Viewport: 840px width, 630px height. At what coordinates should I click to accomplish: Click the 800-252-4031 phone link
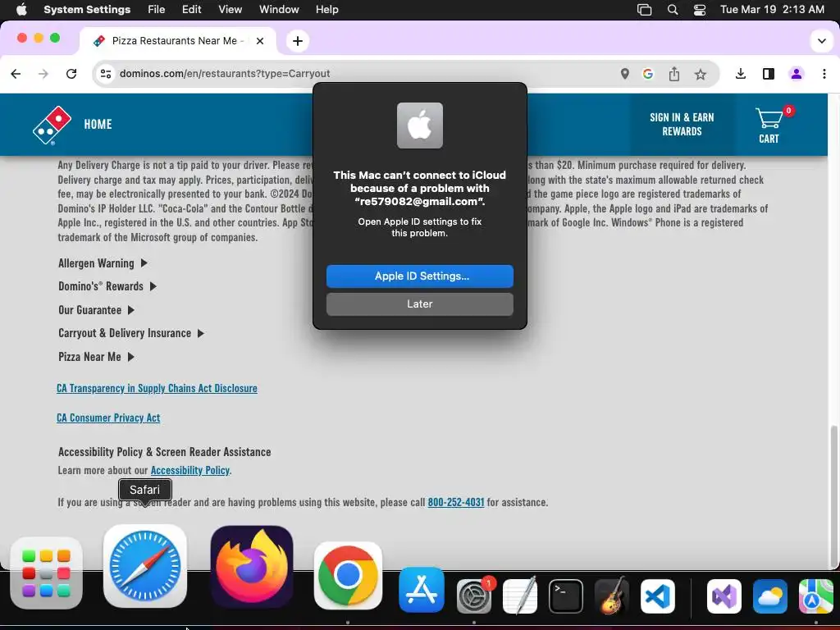click(x=456, y=503)
